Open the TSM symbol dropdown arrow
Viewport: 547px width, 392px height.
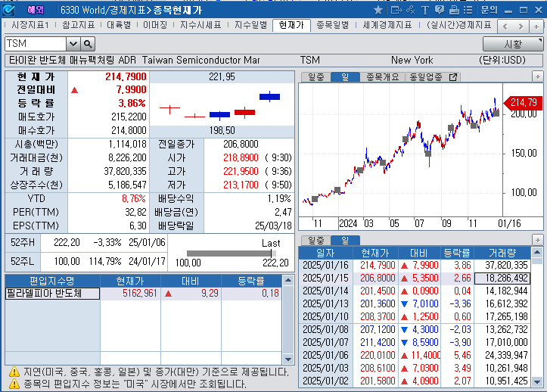tap(73, 44)
